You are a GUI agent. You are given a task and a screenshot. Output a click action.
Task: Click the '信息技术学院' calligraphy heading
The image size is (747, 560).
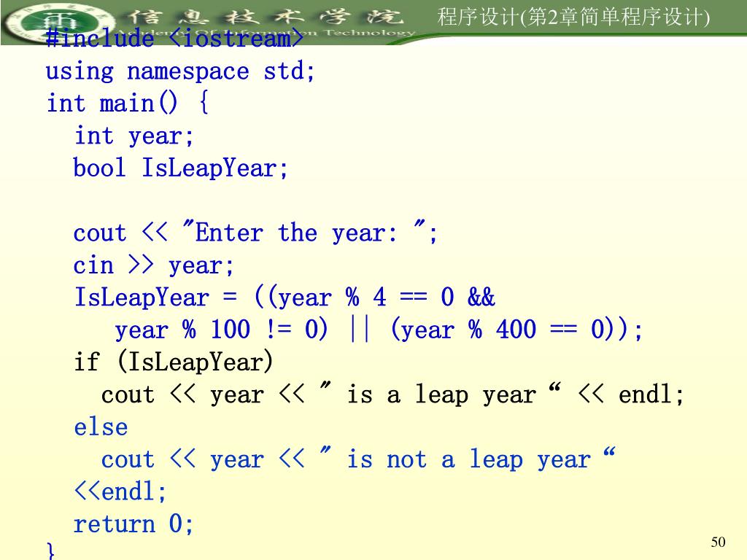(x=266, y=17)
